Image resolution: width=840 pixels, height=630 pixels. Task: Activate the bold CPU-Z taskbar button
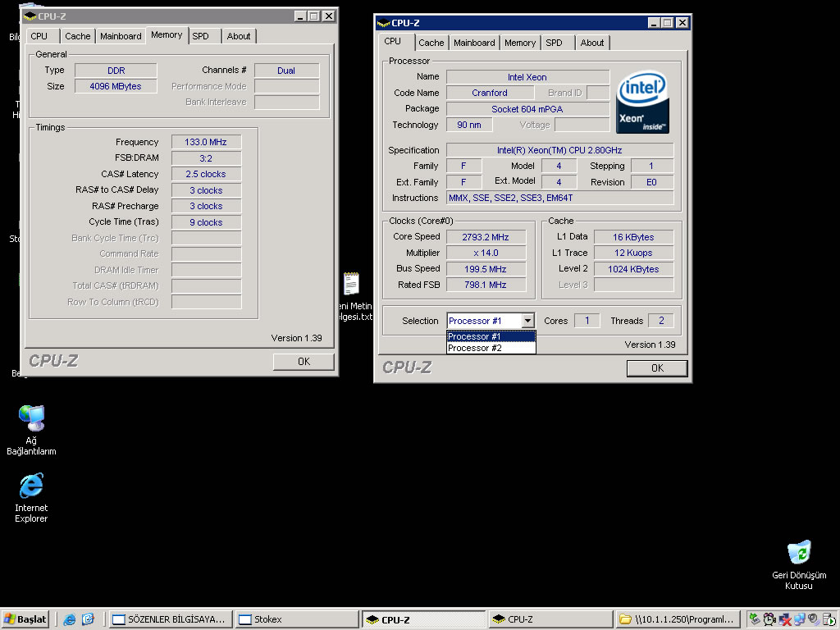coord(423,619)
